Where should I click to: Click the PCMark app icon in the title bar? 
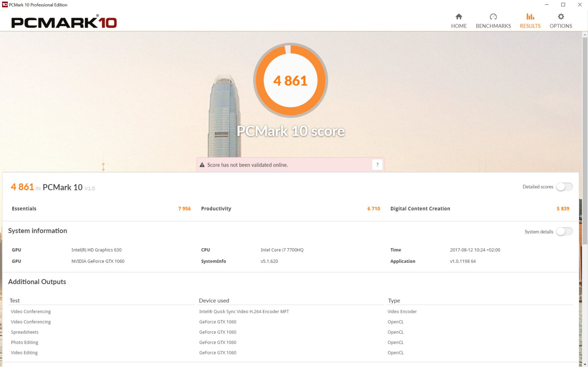tap(5, 5)
